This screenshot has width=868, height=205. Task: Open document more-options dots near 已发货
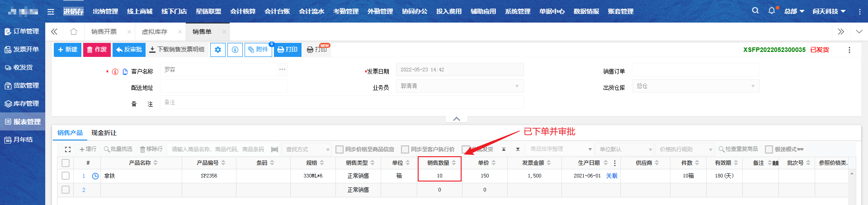[849, 50]
